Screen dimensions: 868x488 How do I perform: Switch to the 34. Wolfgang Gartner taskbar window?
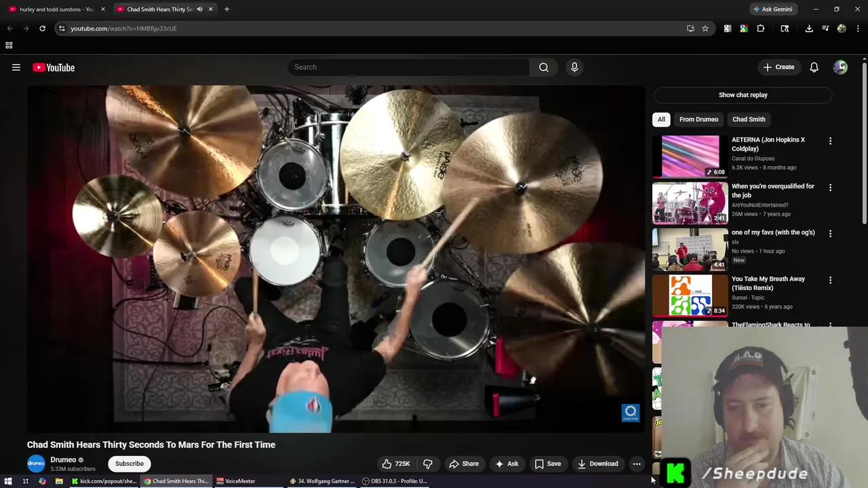click(322, 481)
